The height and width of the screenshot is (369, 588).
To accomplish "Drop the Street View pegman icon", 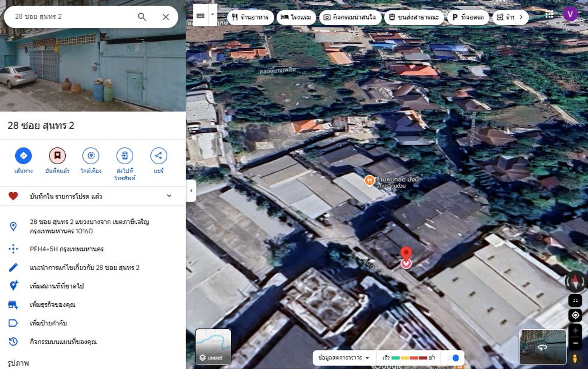I will pyautogui.click(x=575, y=344).
